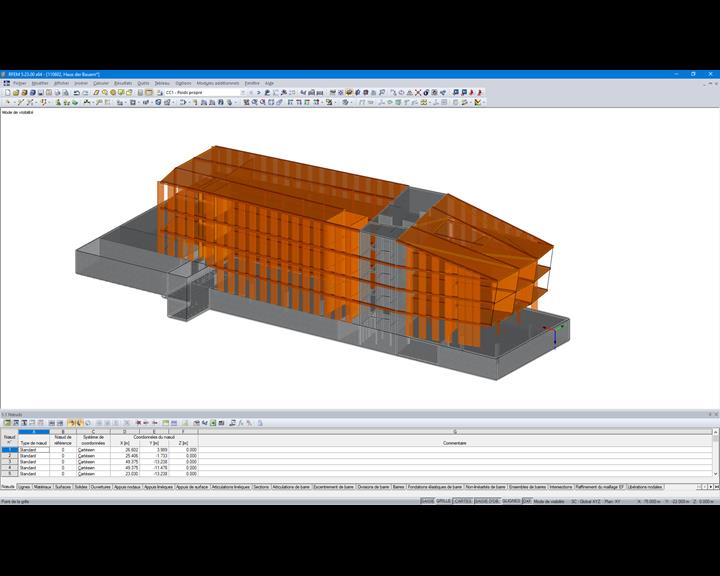Open the Calculer menu

[101, 83]
